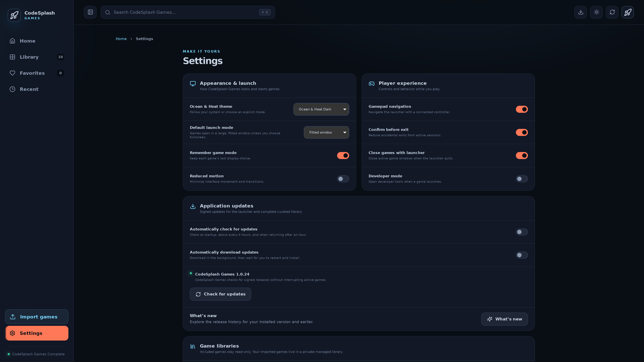Enable Automatically check for updates
Viewport: 644px width, 362px height.
click(522, 232)
